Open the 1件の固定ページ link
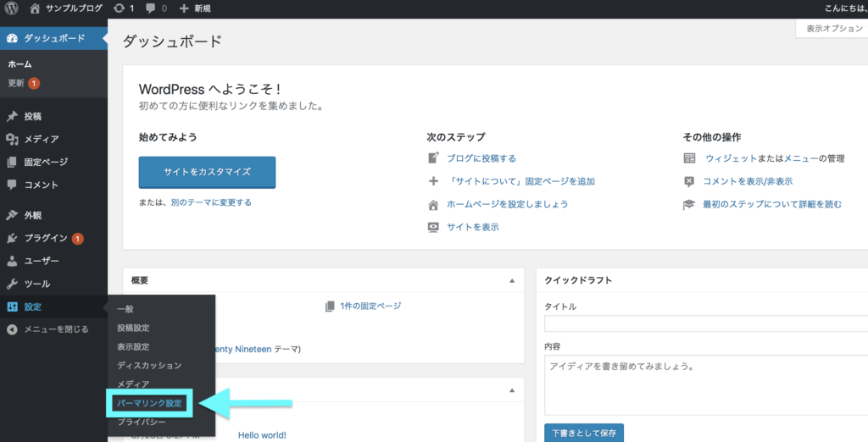868x442 pixels. tap(370, 306)
